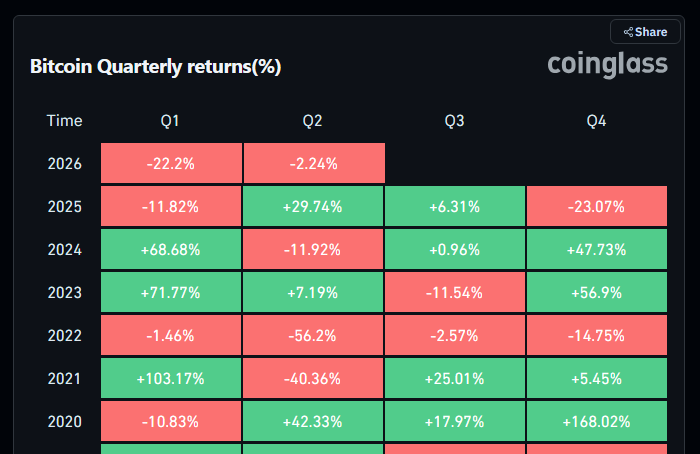Click the 2024 Q1 cell showing +68.68%
Screen dimensions: 700x454
(x=171, y=250)
